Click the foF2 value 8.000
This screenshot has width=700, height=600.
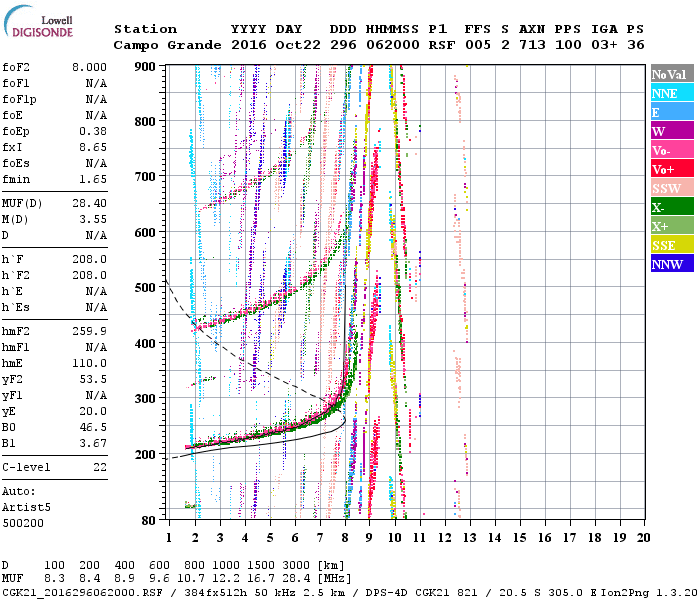pos(89,67)
